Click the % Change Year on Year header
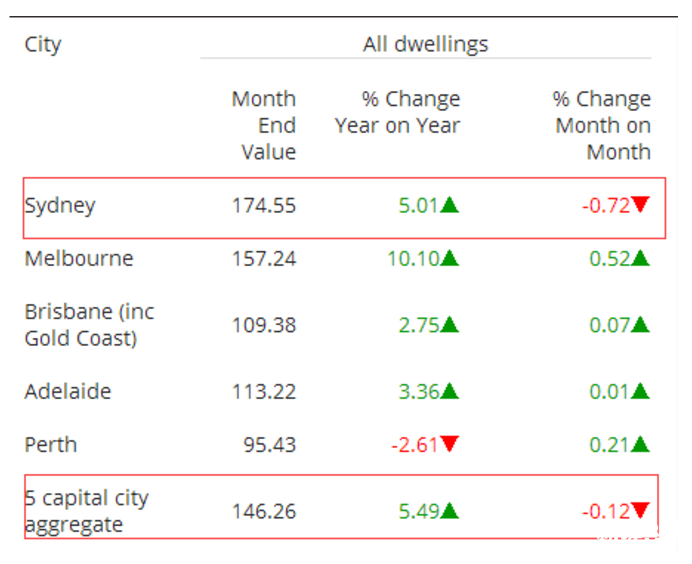The image size is (692, 564). [x=398, y=112]
